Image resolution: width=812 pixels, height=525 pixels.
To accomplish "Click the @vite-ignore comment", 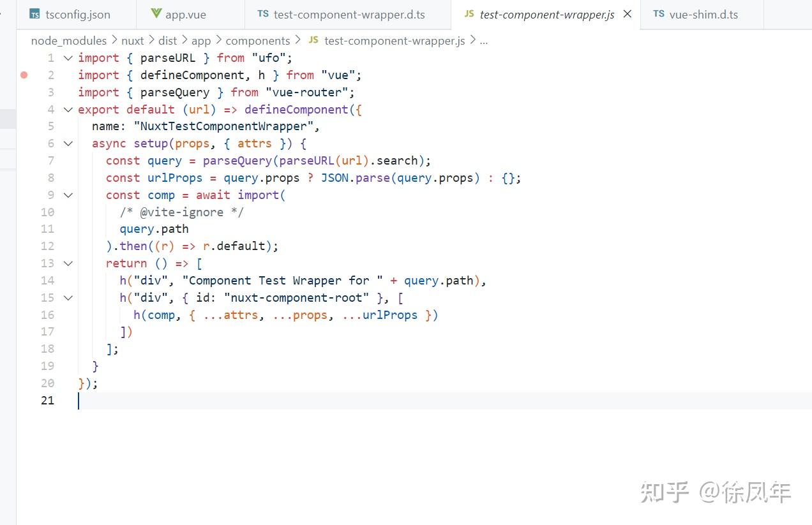I will [x=181, y=212].
